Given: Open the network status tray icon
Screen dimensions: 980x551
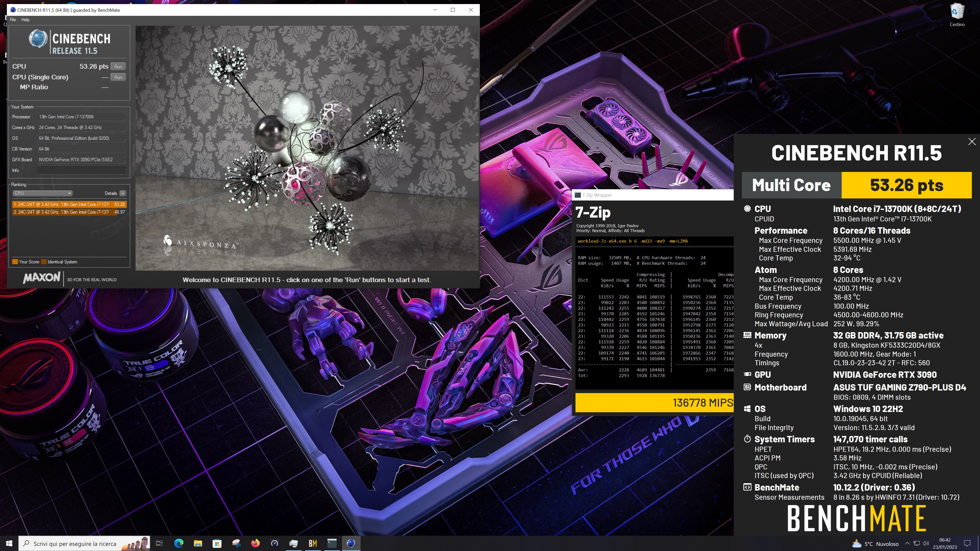Looking at the screenshot, I should (x=917, y=543).
